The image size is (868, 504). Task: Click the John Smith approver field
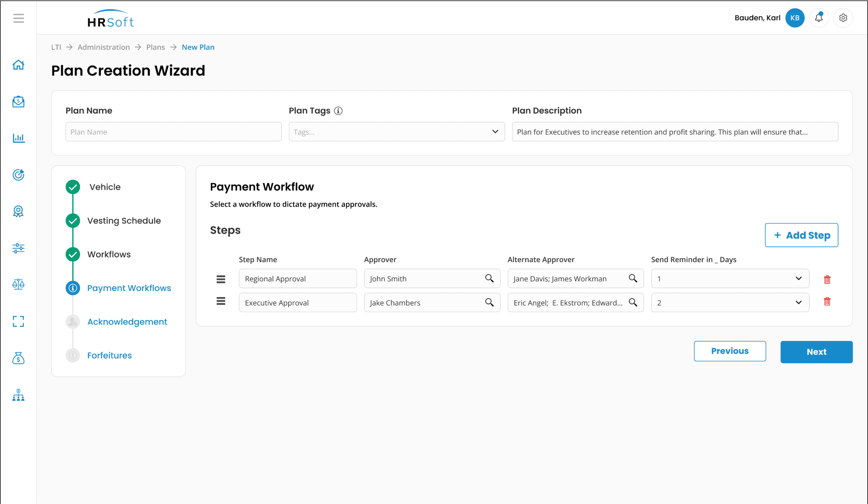pos(432,279)
